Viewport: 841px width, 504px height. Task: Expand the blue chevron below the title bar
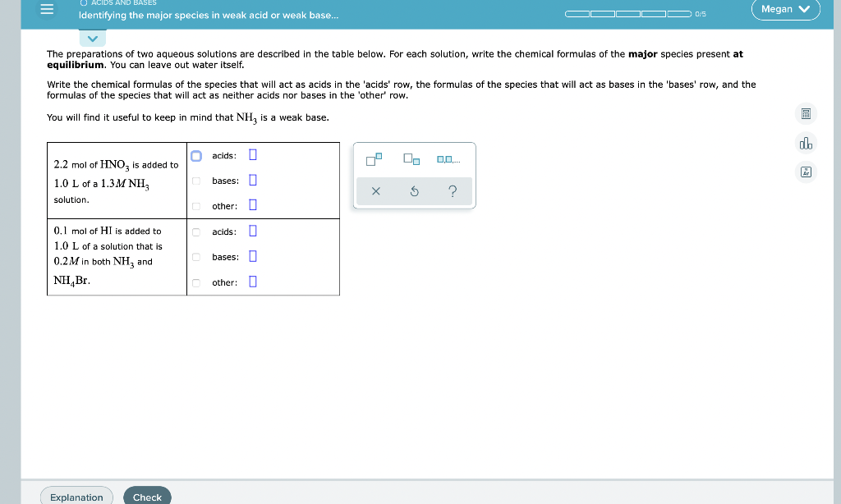[92, 37]
